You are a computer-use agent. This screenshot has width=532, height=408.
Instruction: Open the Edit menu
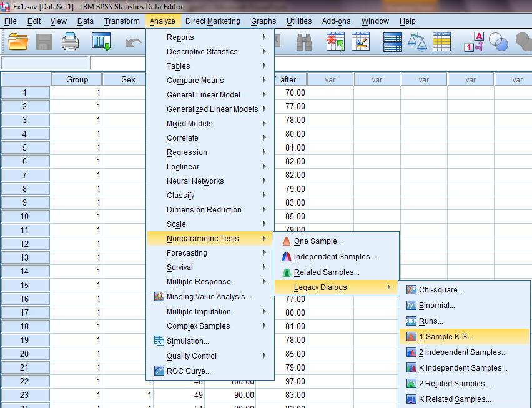[34, 21]
